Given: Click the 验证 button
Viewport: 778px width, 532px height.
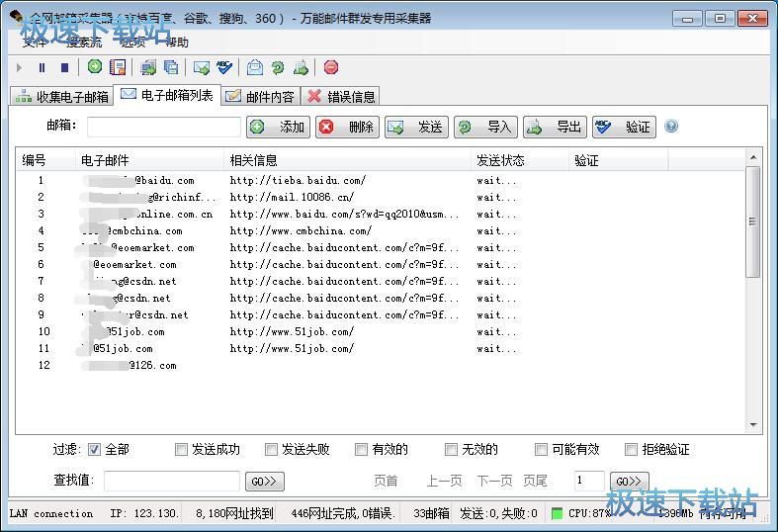Looking at the screenshot, I should point(624,127).
